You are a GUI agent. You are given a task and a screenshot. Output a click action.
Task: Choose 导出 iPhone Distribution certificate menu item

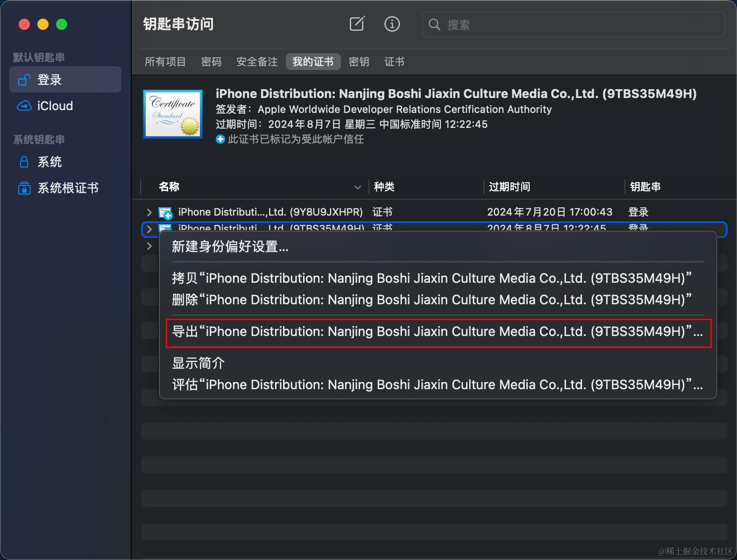pyautogui.click(x=438, y=331)
